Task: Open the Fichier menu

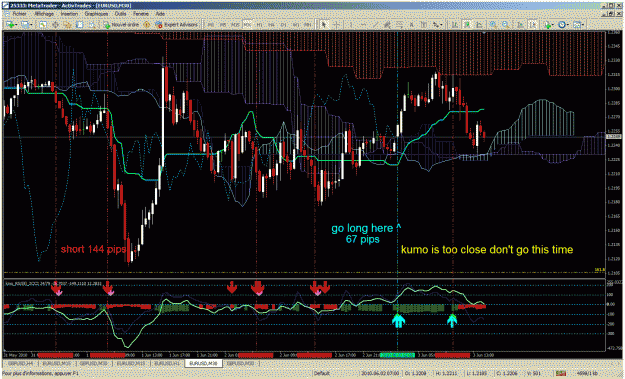Action: 20,14
